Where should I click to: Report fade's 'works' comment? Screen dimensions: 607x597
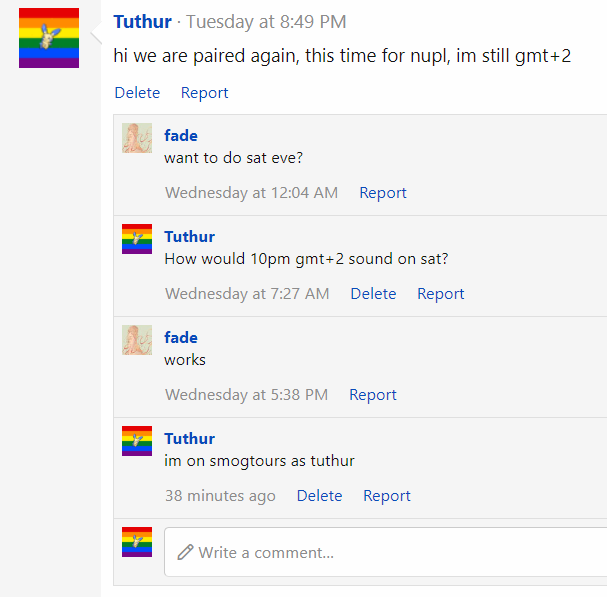point(373,395)
